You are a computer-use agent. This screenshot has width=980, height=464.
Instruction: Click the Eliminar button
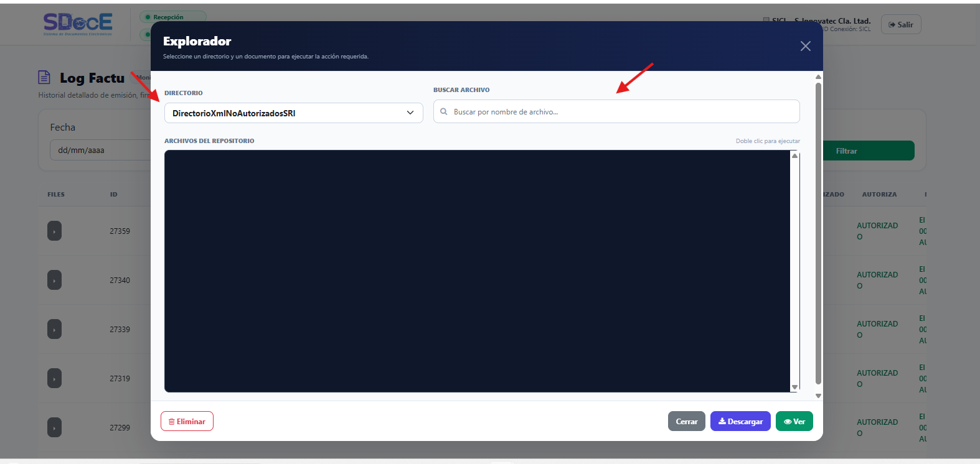[187, 421]
